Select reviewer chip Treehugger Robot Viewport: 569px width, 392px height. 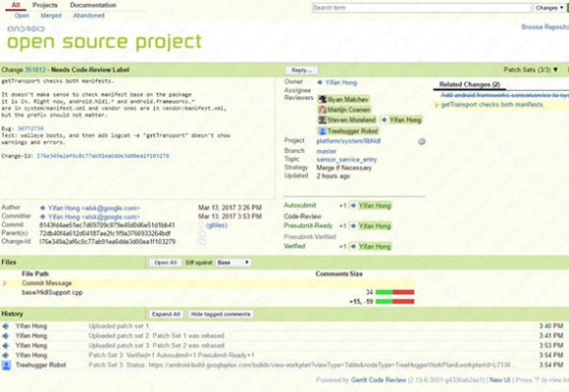click(348, 131)
